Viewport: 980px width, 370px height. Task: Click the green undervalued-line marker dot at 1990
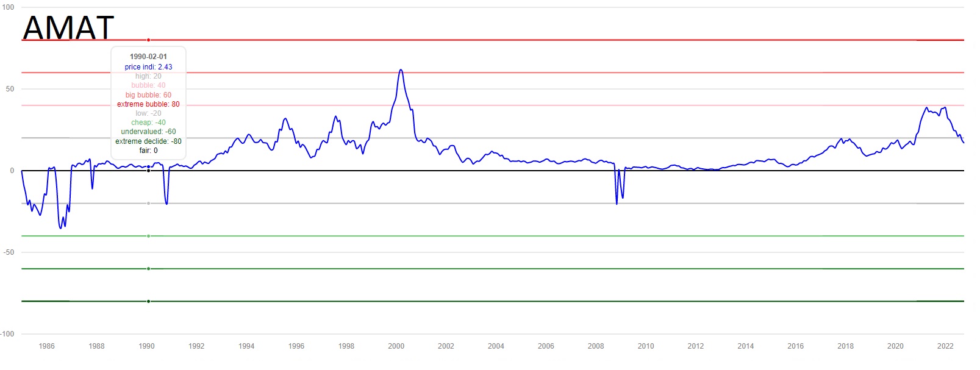[148, 269]
